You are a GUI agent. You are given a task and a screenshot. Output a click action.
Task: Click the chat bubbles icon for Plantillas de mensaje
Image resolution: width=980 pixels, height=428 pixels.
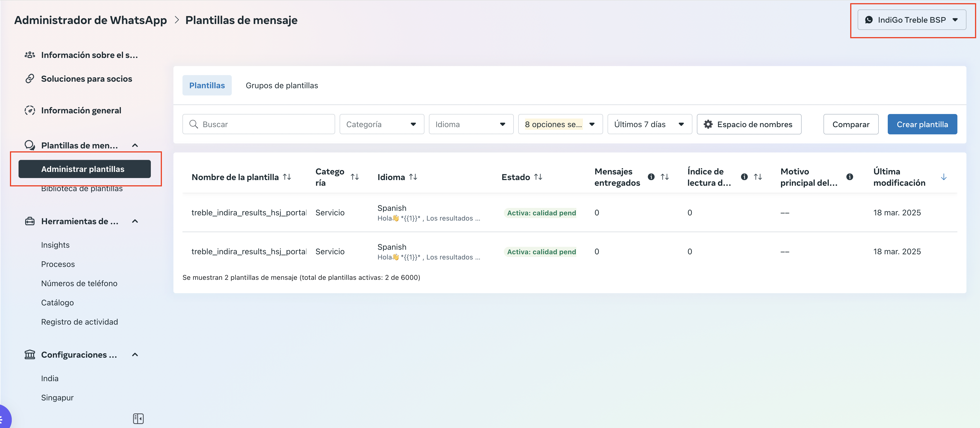tap(30, 145)
